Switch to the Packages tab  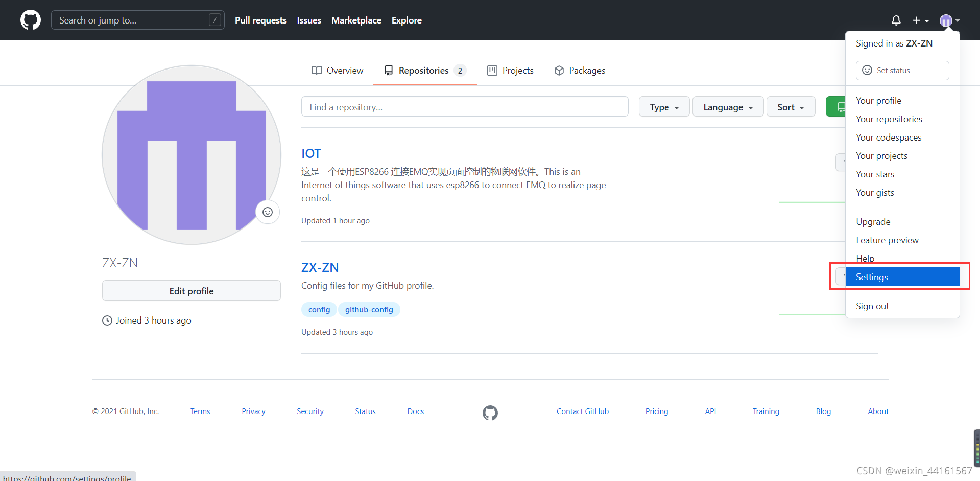pyautogui.click(x=580, y=71)
